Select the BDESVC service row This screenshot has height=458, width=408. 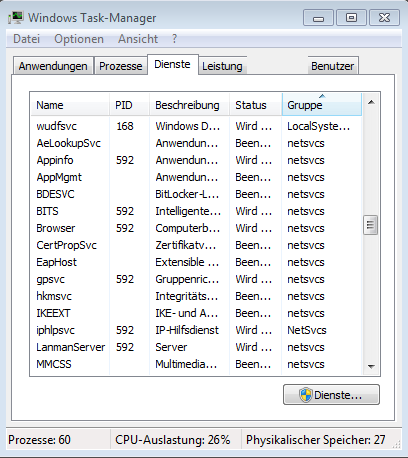coord(196,194)
